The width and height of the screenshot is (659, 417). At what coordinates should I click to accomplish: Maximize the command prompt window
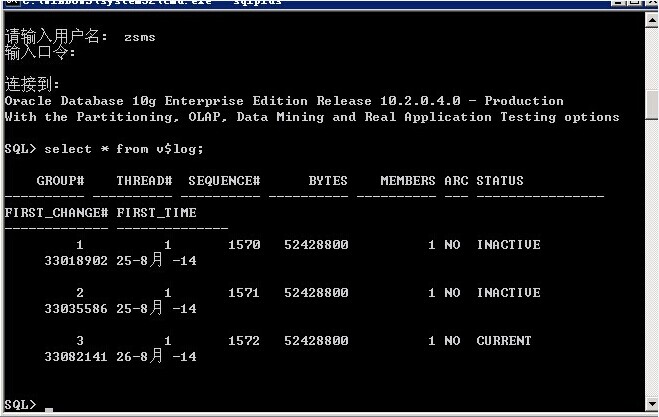coord(632,3)
